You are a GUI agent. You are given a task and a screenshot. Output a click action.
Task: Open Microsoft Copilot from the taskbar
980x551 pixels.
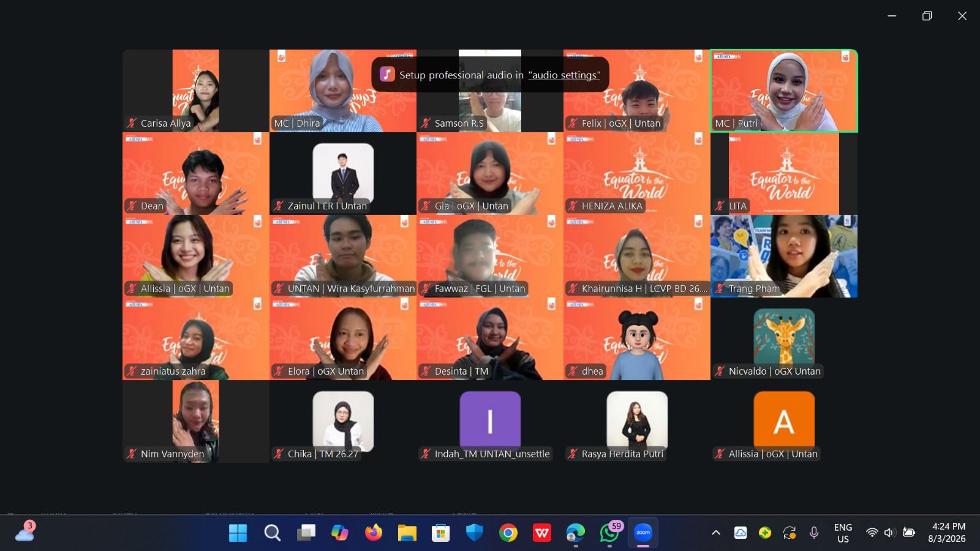(339, 533)
